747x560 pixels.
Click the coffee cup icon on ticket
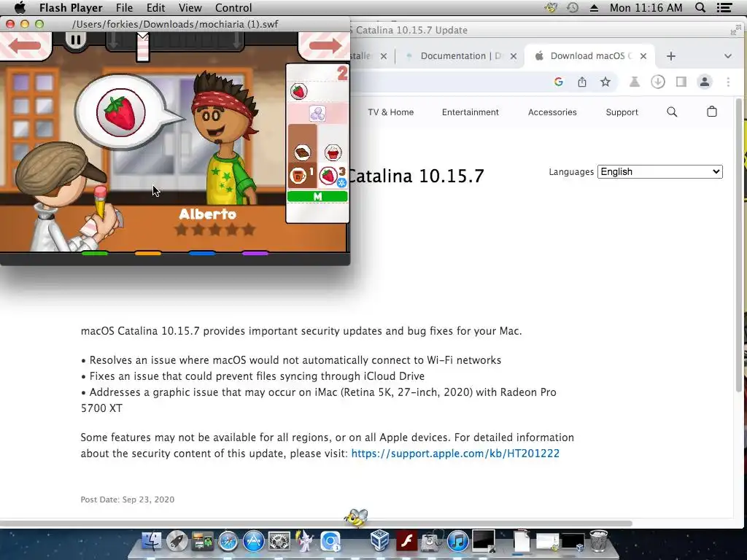tap(298, 176)
